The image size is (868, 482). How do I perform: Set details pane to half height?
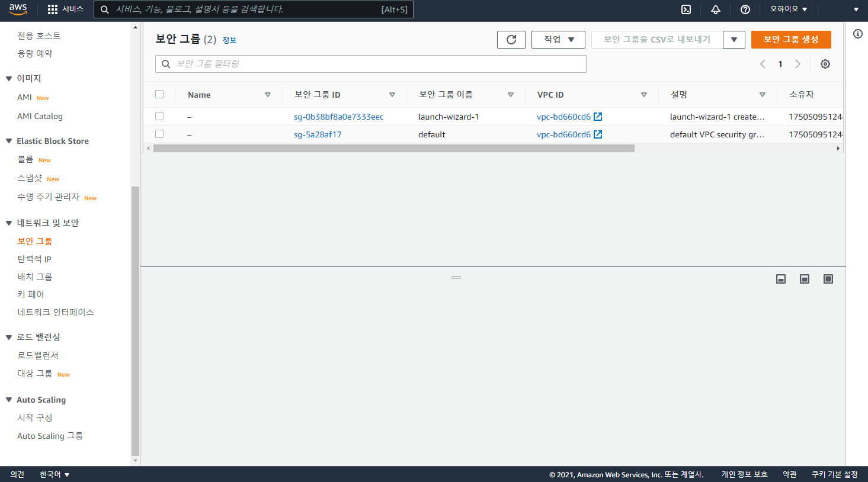(x=805, y=279)
